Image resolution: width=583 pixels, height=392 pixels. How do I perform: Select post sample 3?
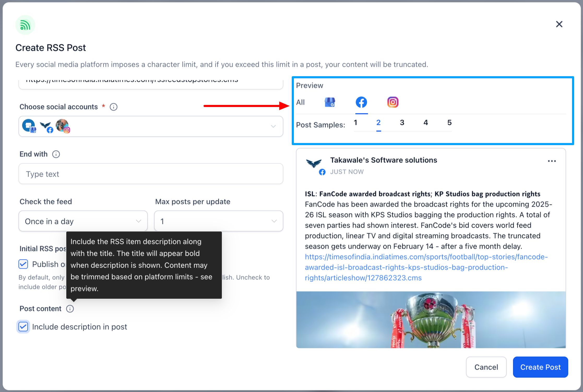[x=402, y=123]
